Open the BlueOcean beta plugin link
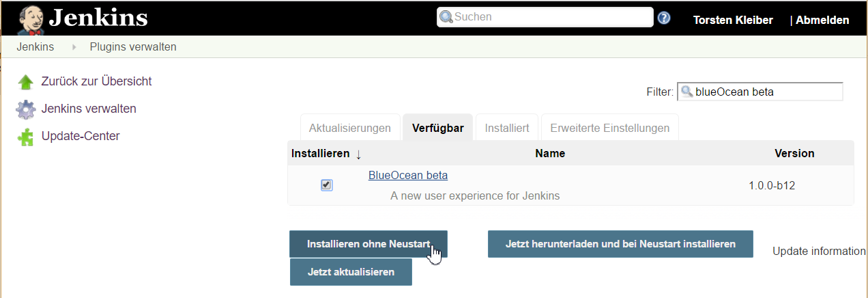Screen dimensions: 868x298 point(408,175)
